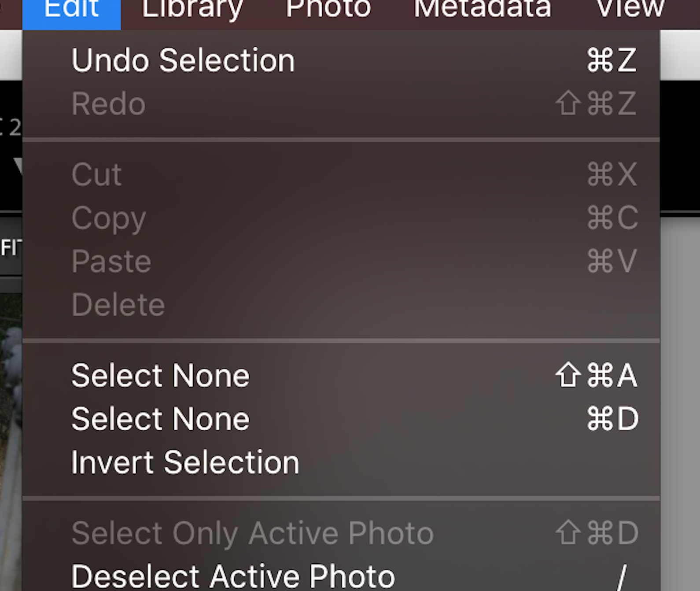Open the Photo menu
This screenshot has width=700, height=591.
tap(328, 10)
